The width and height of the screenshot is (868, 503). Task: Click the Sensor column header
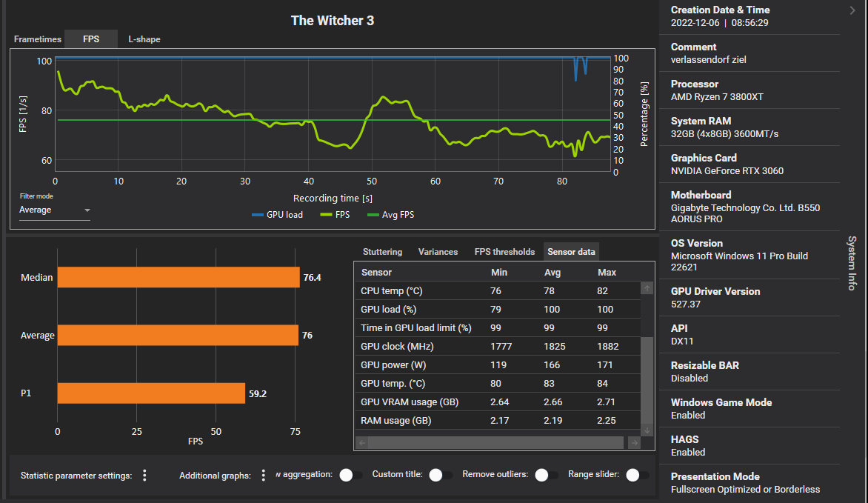tap(376, 273)
